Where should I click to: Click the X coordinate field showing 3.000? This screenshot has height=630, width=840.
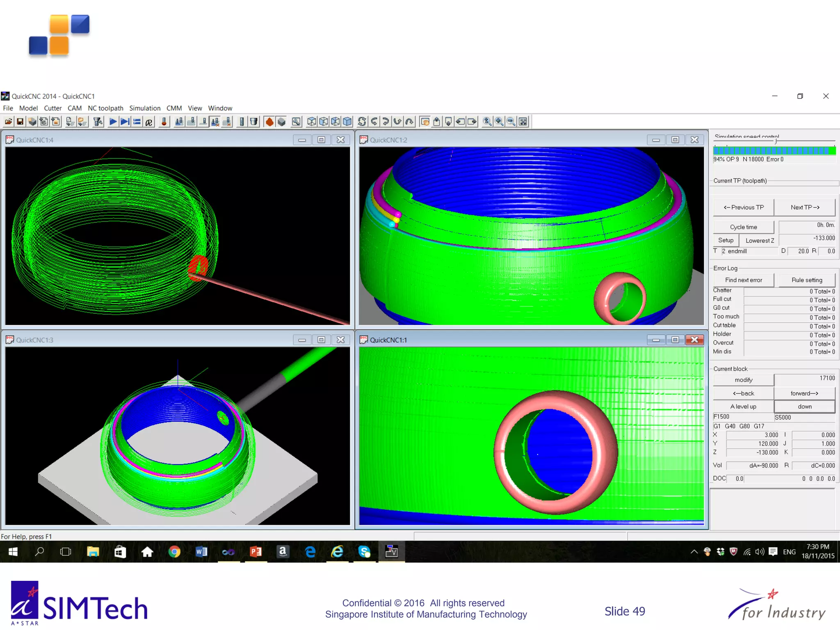pyautogui.click(x=752, y=435)
